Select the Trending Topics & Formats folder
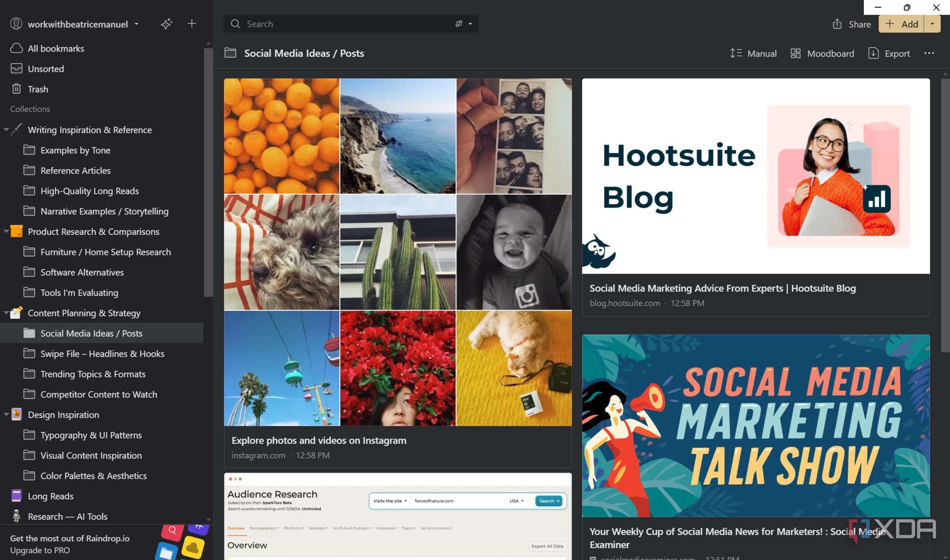 coord(102,374)
